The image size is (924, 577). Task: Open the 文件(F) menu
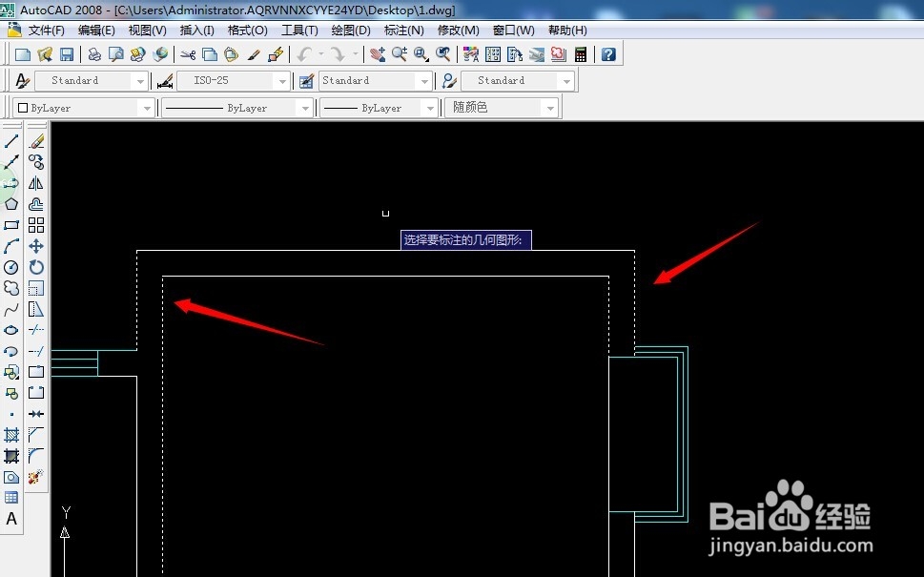(x=46, y=31)
